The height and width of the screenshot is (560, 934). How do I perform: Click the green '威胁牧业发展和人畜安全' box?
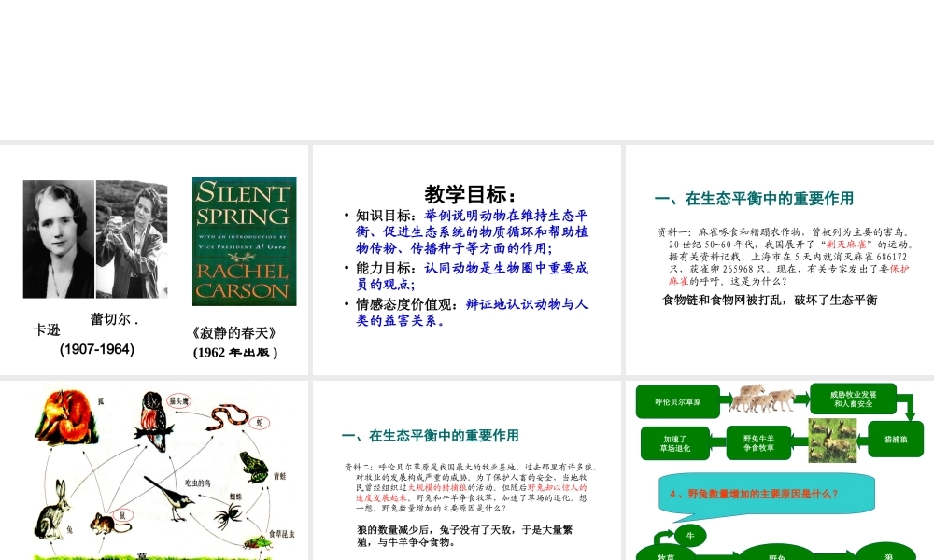coord(853,399)
